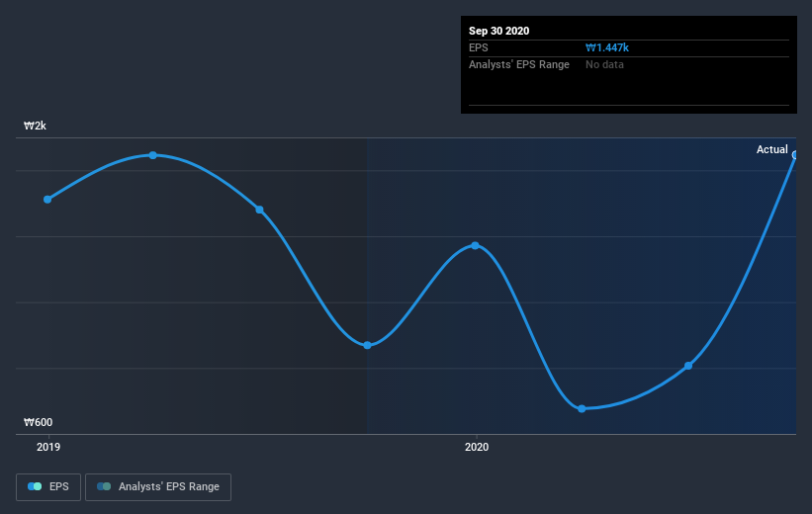Image resolution: width=812 pixels, height=514 pixels.
Task: Select the first data point near 2019
Action: coord(47,200)
